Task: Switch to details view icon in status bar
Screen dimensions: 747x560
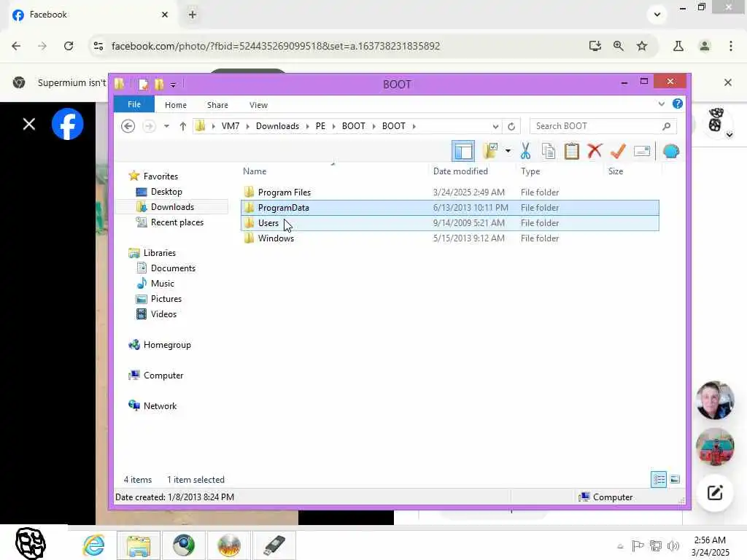Action: (x=659, y=479)
